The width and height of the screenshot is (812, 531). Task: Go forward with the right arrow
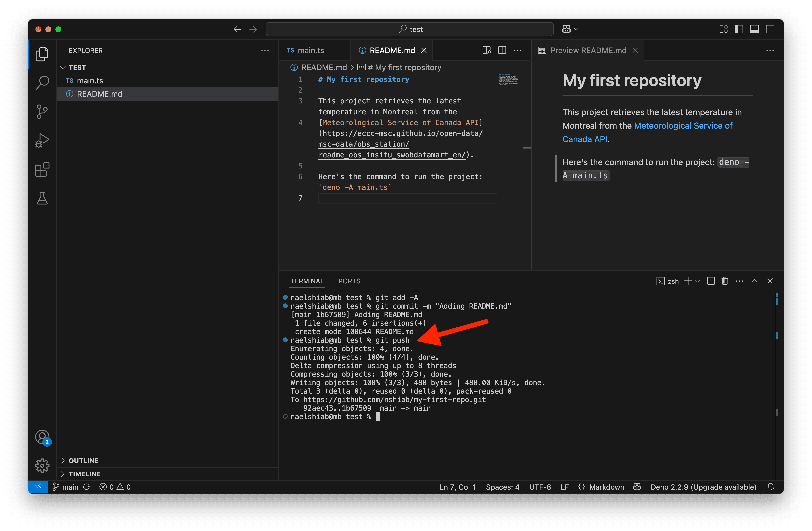253,29
